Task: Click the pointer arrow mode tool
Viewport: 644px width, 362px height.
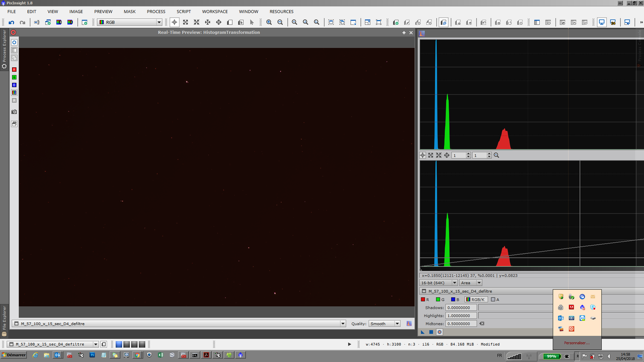Action: 252,22
